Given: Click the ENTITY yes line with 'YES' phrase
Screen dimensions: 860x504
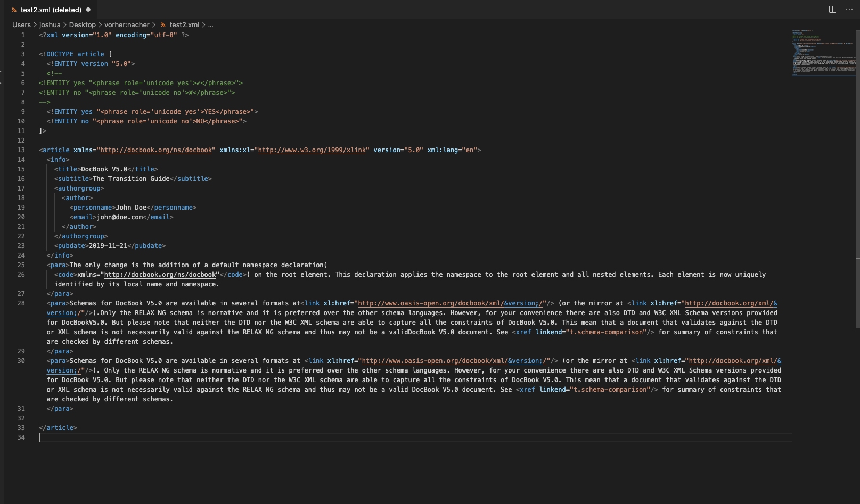Looking at the screenshot, I should 152,112.
